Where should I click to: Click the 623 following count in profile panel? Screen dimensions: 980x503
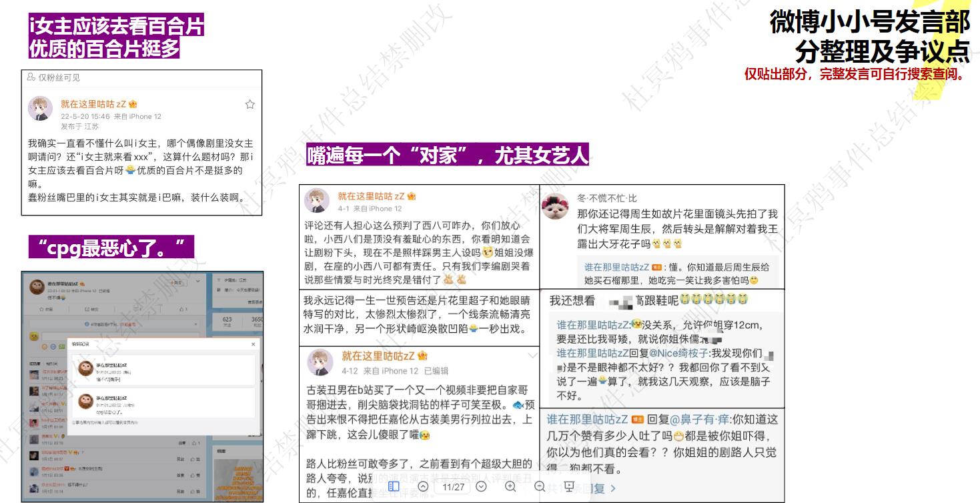click(x=227, y=320)
